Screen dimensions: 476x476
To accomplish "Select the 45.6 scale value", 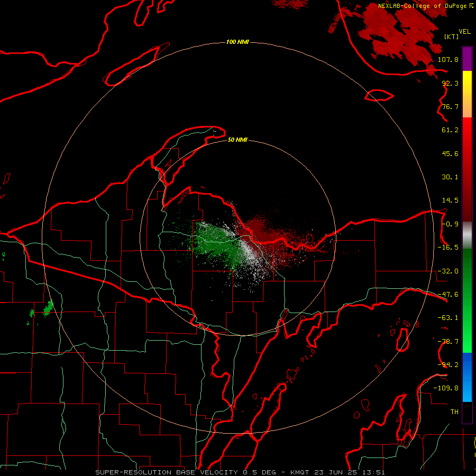I will [450, 153].
